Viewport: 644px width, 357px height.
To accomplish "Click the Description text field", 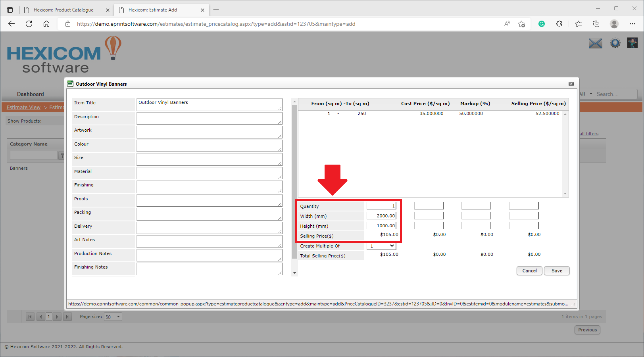I will [x=210, y=118].
